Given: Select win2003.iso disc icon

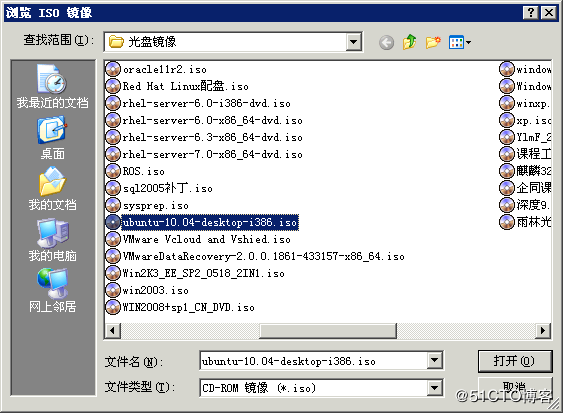Looking at the screenshot, I should 112,290.
